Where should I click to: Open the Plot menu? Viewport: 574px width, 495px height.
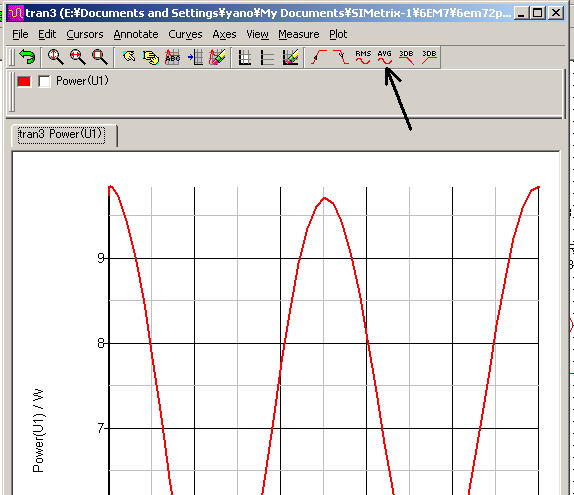tap(338, 34)
